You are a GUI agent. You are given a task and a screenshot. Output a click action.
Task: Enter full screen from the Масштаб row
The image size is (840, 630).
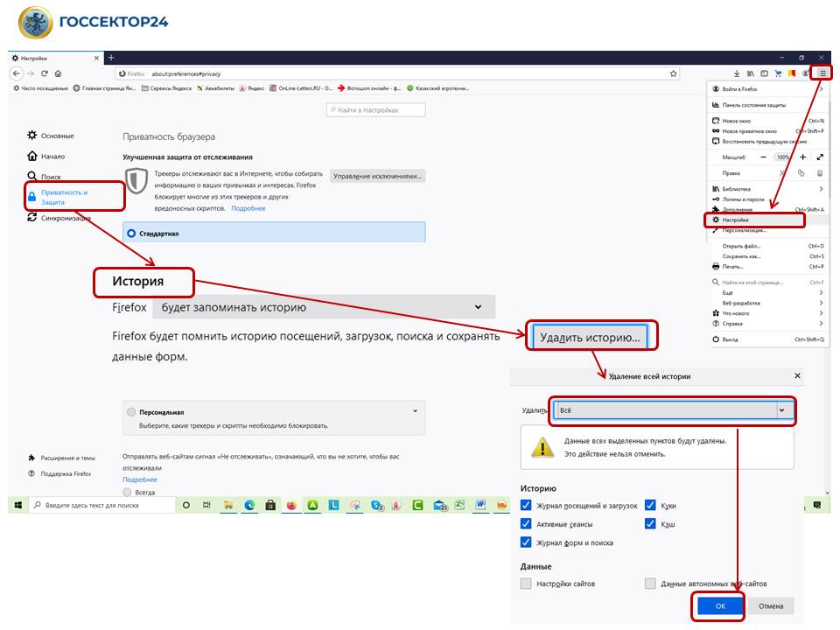pyautogui.click(x=820, y=157)
